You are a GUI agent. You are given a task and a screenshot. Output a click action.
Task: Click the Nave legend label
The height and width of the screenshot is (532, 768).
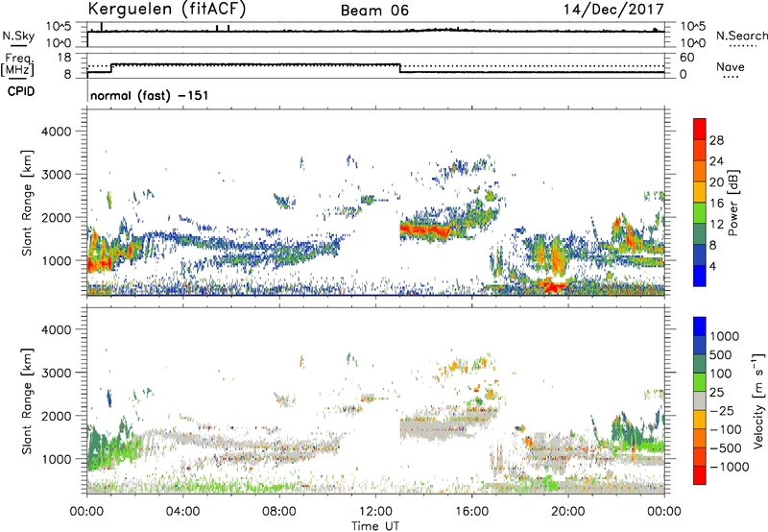pyautogui.click(x=731, y=66)
